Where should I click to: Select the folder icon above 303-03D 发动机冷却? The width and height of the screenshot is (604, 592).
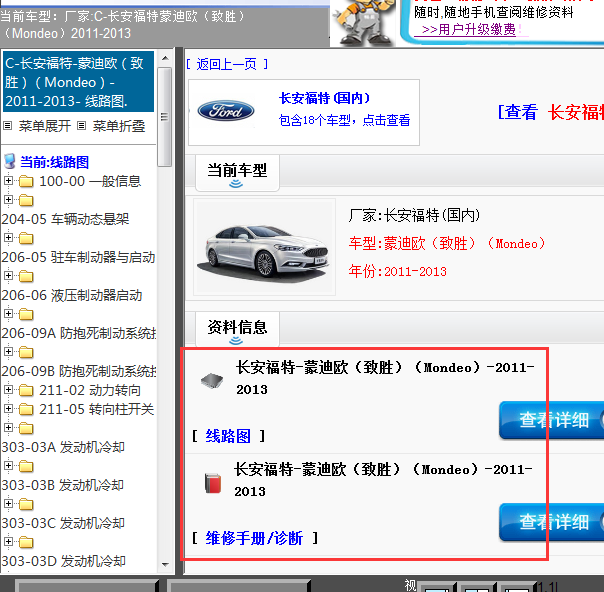pyautogui.click(x=26, y=542)
